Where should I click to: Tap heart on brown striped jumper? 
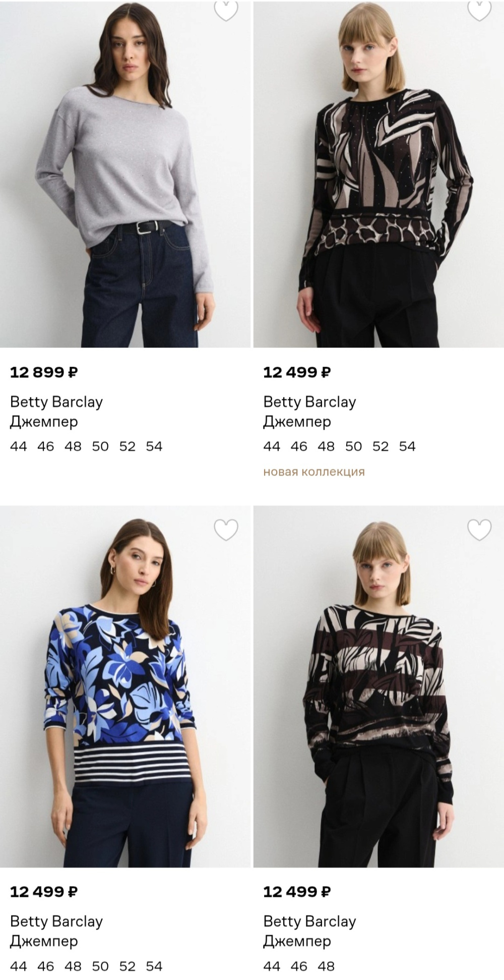(x=479, y=530)
